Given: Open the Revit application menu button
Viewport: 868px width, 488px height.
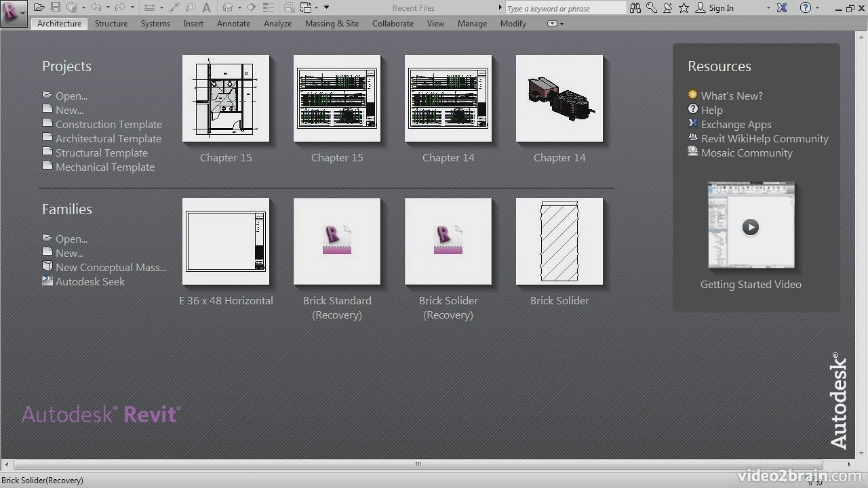Looking at the screenshot, I should 14,13.
